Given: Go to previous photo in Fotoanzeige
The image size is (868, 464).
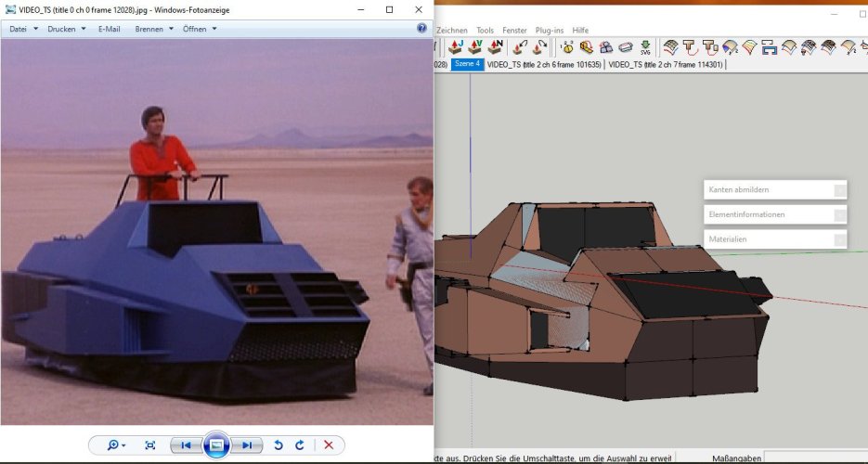Looking at the screenshot, I should pyautogui.click(x=186, y=445).
